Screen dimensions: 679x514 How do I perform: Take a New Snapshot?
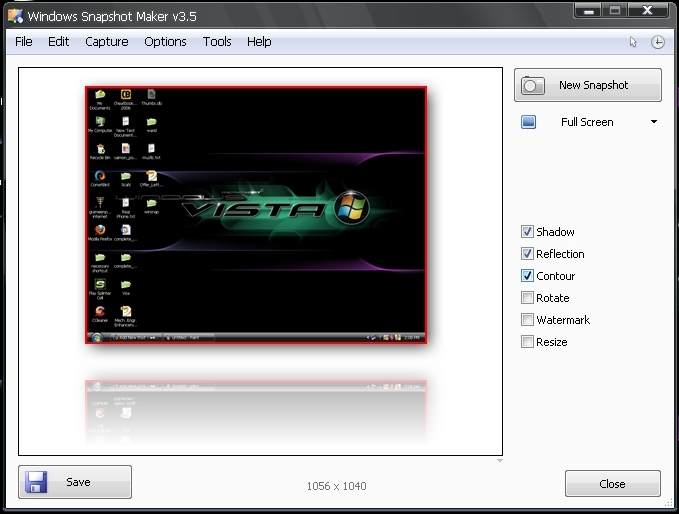[588, 85]
